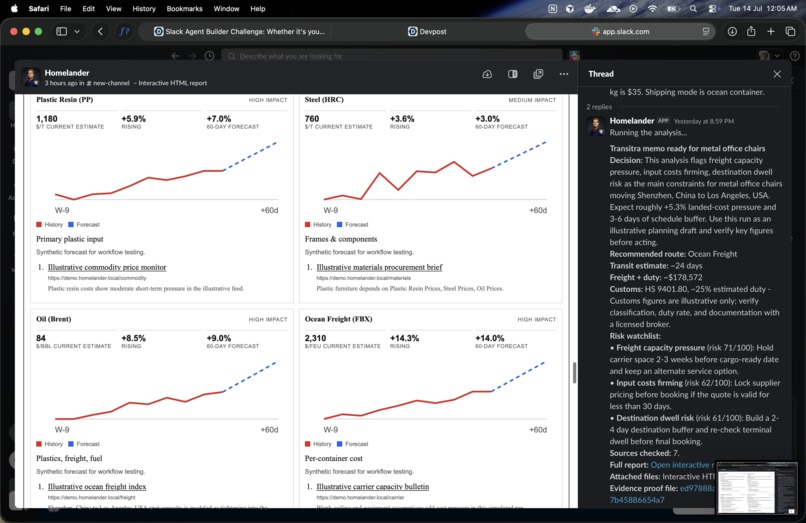Open Illustrative carrier capacity bulletin link

coord(373,486)
